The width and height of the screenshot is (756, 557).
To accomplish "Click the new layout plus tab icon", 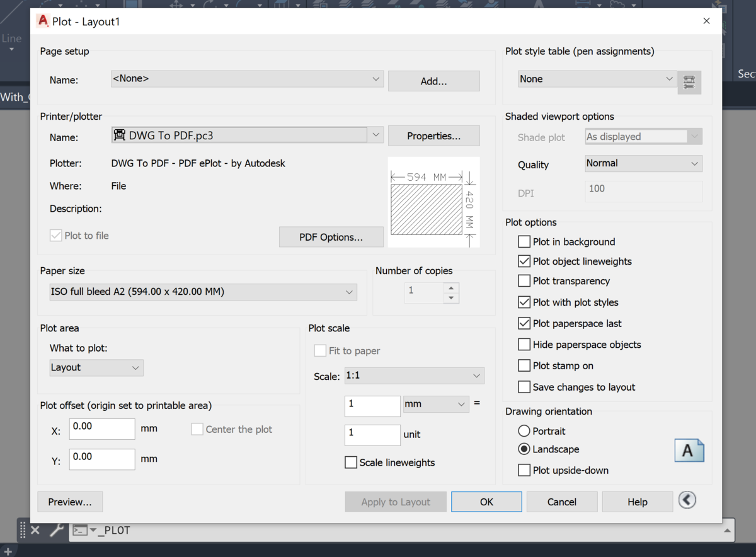I will coord(8,552).
